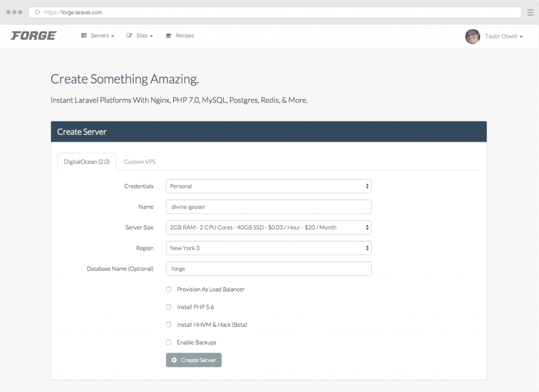Click the browser reload icon
Image resolution: width=539 pixels, height=392 pixels.
[x=37, y=12]
